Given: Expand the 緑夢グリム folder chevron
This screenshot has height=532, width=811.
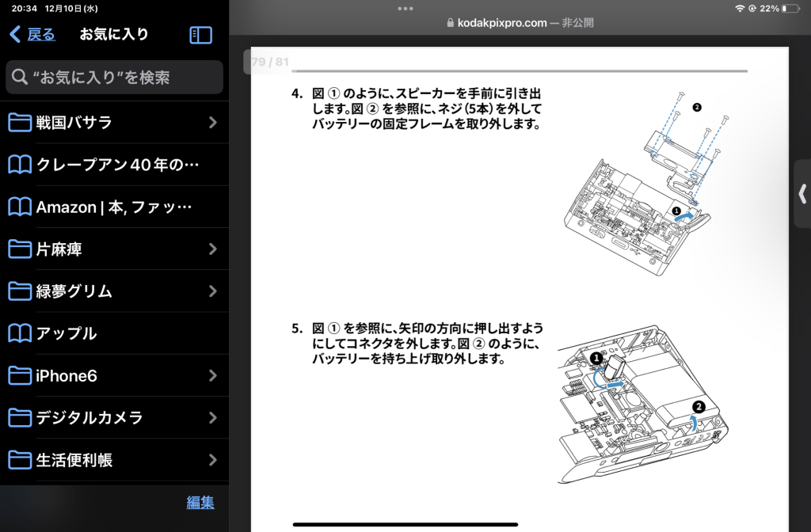Looking at the screenshot, I should pyautogui.click(x=212, y=291).
